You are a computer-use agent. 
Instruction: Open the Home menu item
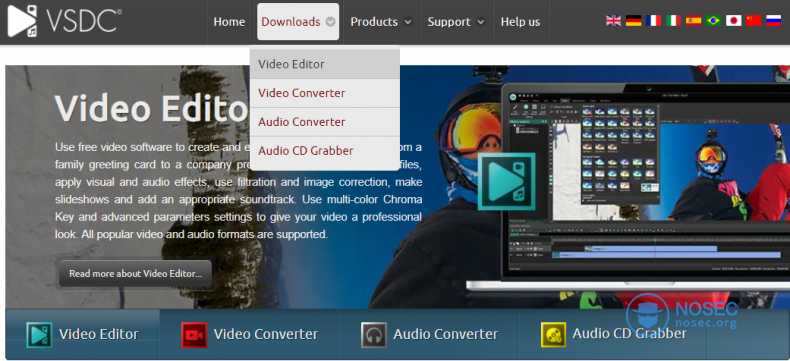pos(229,22)
